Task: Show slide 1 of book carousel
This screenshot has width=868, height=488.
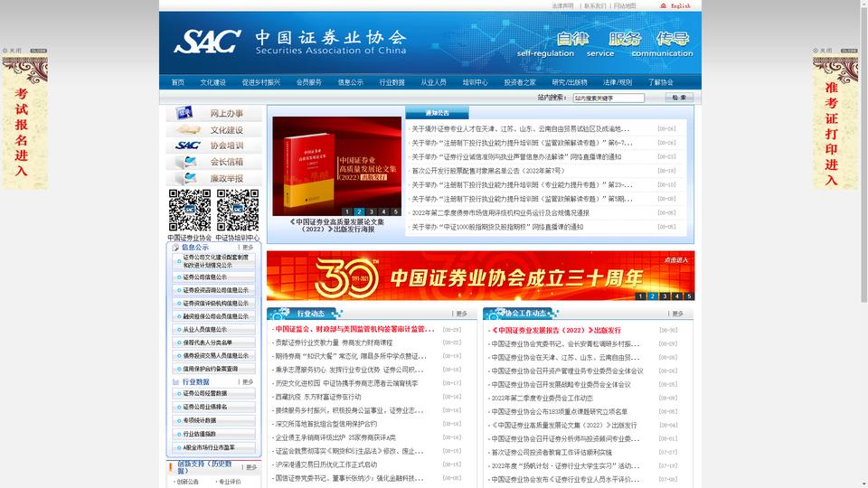Action: point(347,211)
